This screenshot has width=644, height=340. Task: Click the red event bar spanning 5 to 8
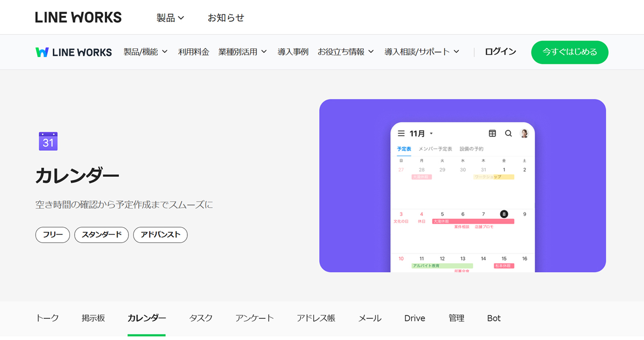tap(473, 221)
